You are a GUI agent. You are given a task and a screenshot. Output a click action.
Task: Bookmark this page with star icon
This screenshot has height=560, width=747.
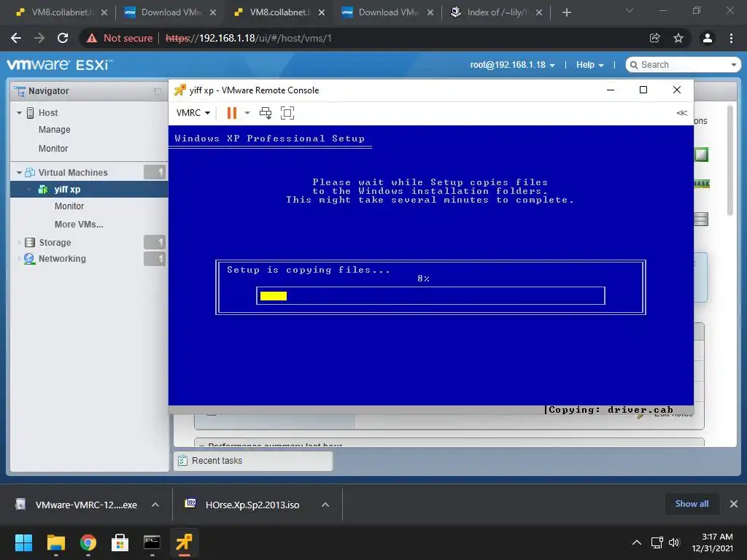coord(678,38)
